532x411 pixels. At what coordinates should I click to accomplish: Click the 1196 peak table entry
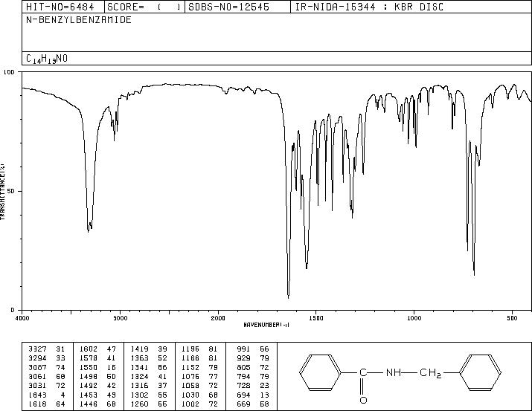point(199,349)
